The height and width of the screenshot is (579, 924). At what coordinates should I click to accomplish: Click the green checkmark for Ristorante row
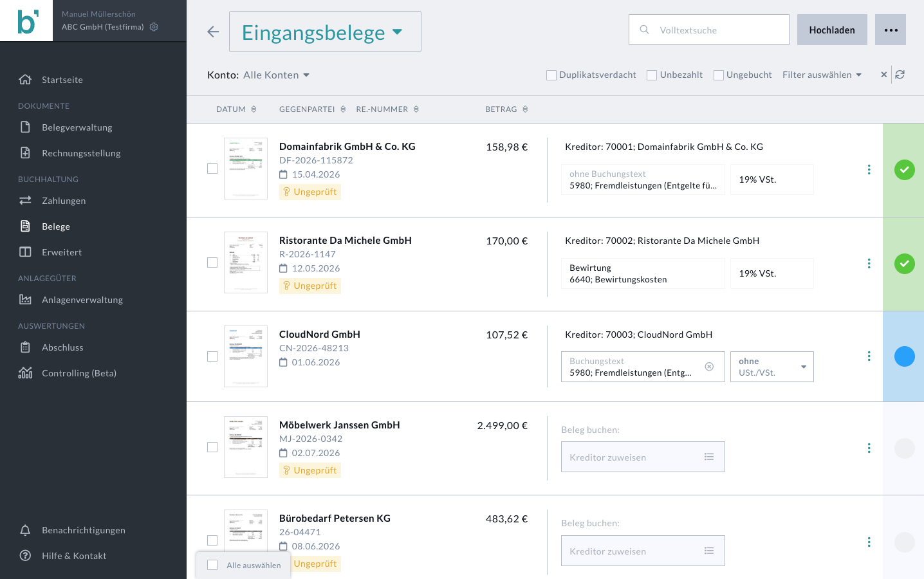tap(905, 264)
